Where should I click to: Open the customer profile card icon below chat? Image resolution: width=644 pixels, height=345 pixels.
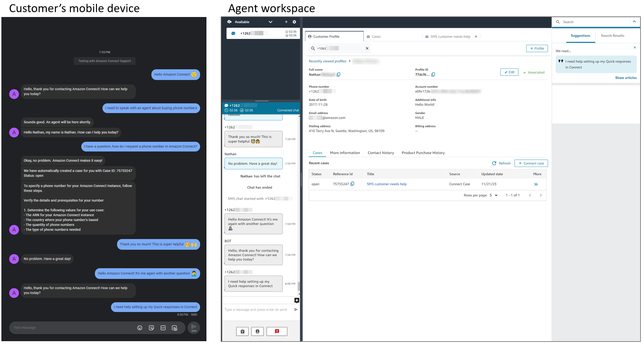coord(257,331)
